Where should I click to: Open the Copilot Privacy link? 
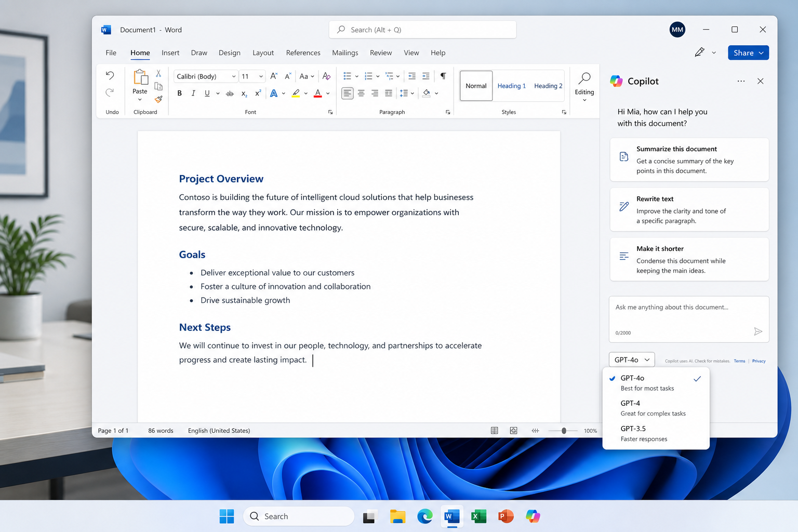pyautogui.click(x=759, y=361)
